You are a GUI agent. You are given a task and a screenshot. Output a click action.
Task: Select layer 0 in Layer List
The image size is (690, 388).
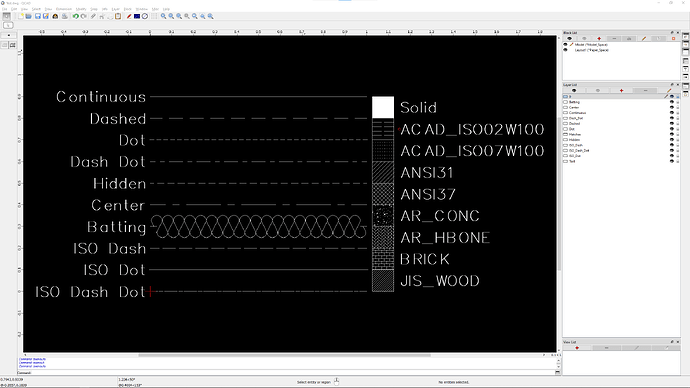click(x=621, y=97)
